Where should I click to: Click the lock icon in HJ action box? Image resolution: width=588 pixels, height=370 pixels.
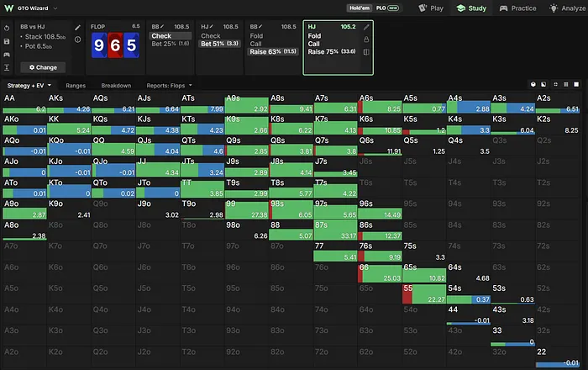point(366,40)
